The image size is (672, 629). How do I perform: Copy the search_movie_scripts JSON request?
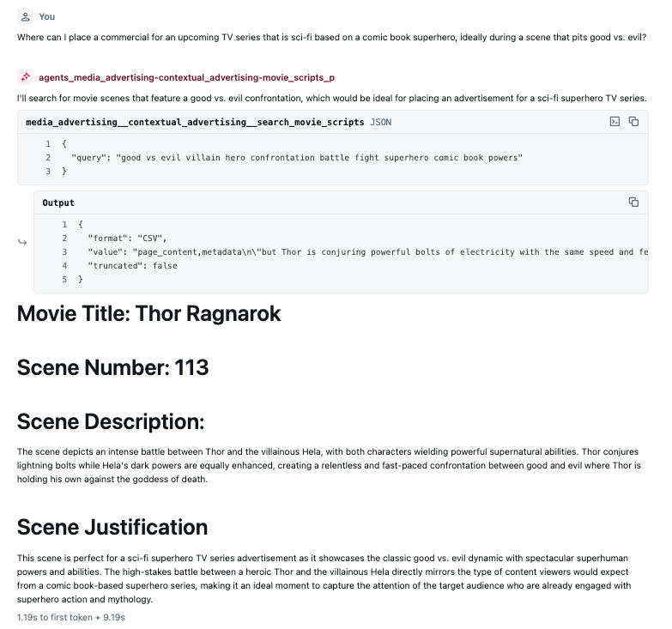pos(633,122)
